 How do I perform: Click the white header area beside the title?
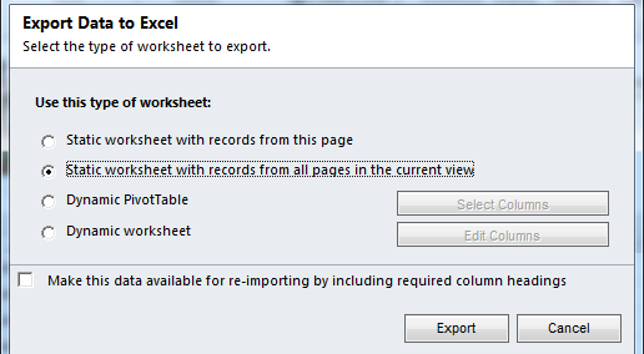pos(406,34)
